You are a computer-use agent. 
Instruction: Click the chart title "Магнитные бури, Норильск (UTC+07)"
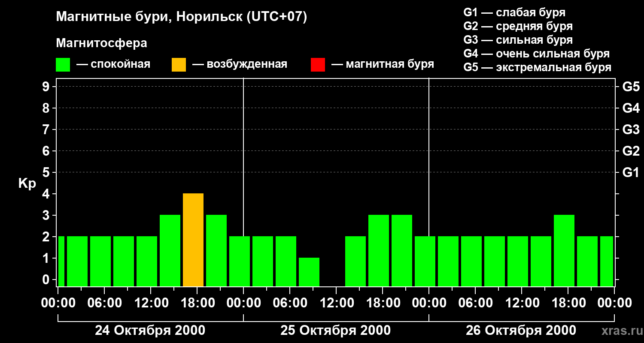[182, 17]
